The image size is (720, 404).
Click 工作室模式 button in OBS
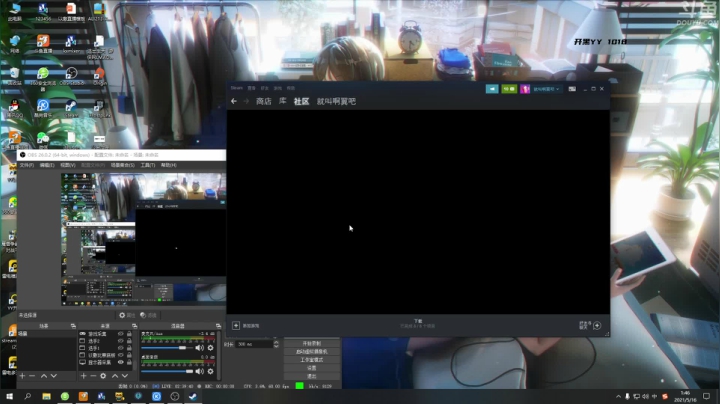pos(312,360)
